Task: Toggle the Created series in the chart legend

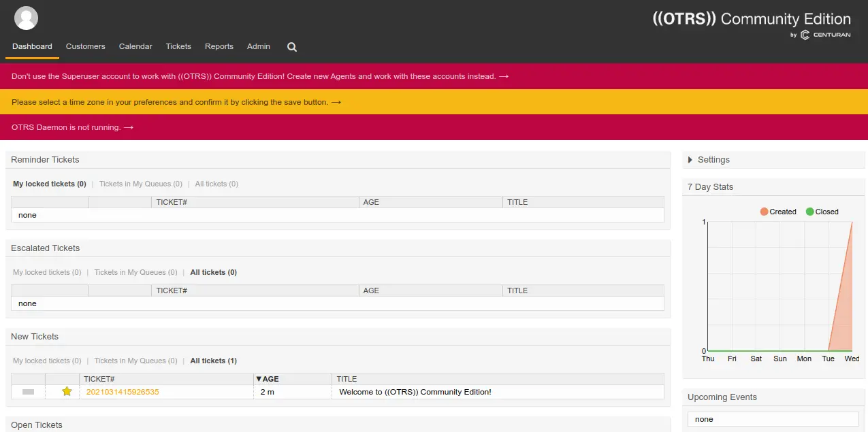Action: [778, 212]
